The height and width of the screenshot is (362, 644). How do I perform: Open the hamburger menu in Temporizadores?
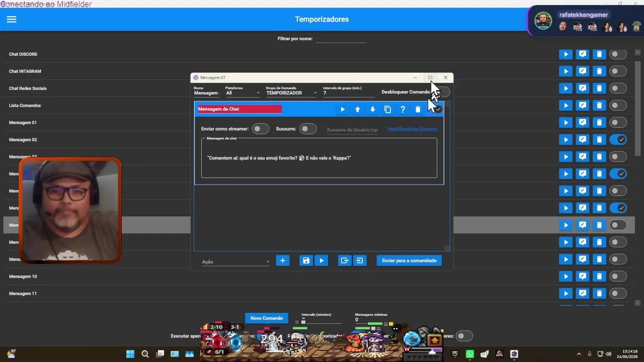(x=12, y=19)
